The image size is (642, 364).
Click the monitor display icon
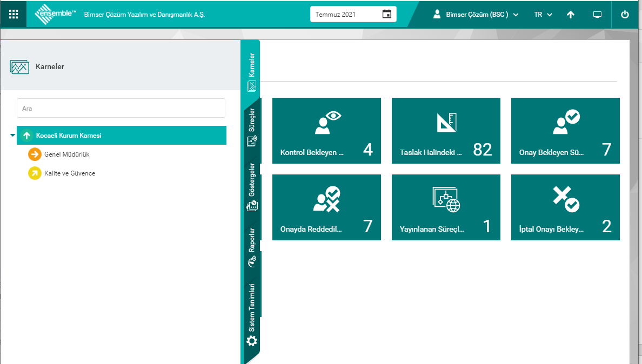pyautogui.click(x=597, y=15)
